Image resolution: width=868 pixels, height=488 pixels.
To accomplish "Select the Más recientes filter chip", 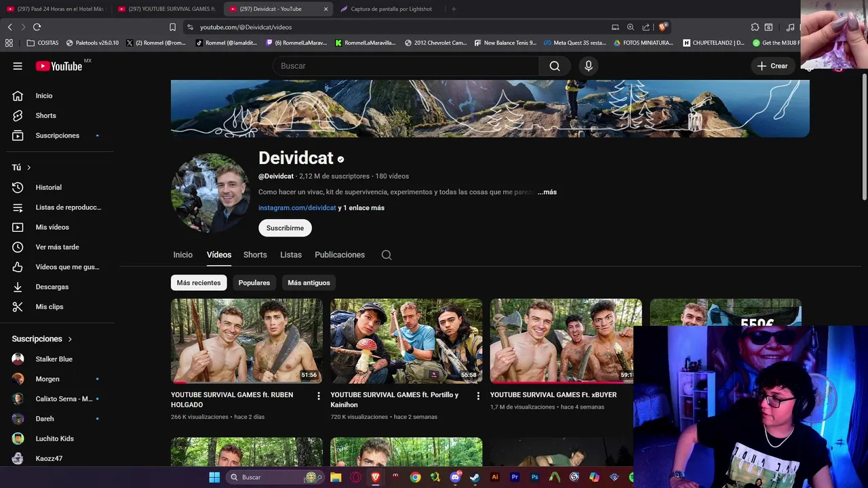I will point(199,283).
